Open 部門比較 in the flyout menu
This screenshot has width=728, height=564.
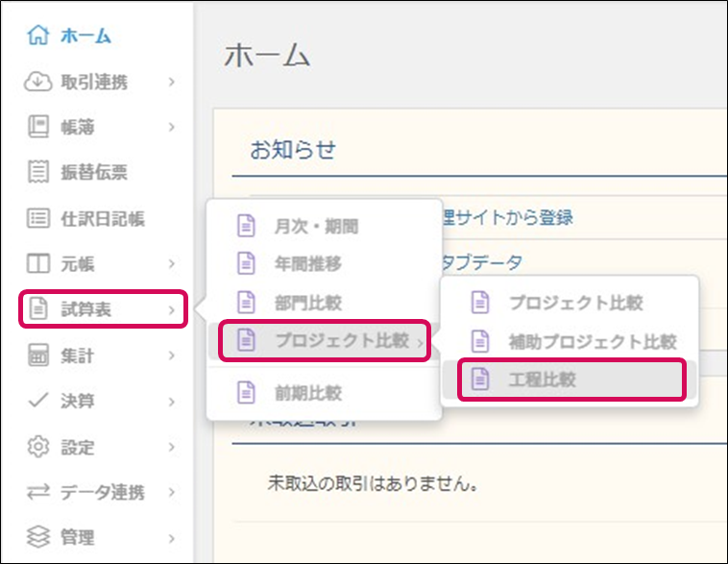(307, 303)
